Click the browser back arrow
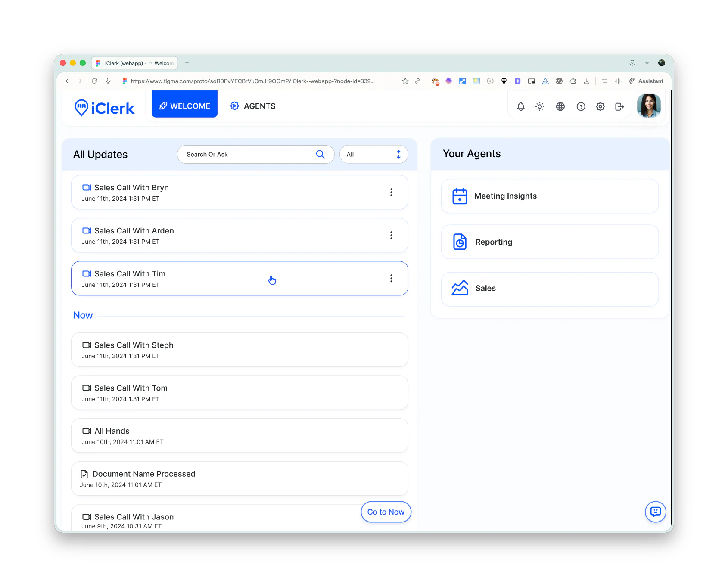The width and height of the screenshot is (728, 587). pyautogui.click(x=67, y=81)
